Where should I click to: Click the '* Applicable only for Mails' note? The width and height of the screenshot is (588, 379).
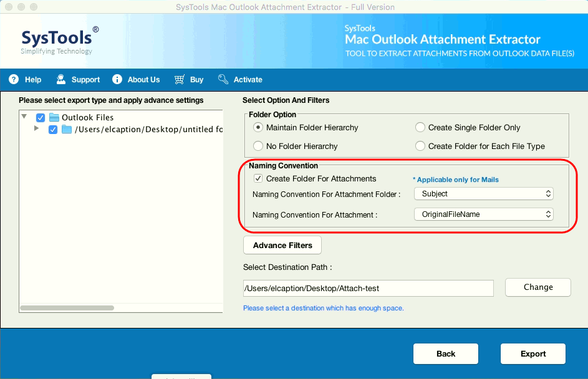[x=456, y=180]
